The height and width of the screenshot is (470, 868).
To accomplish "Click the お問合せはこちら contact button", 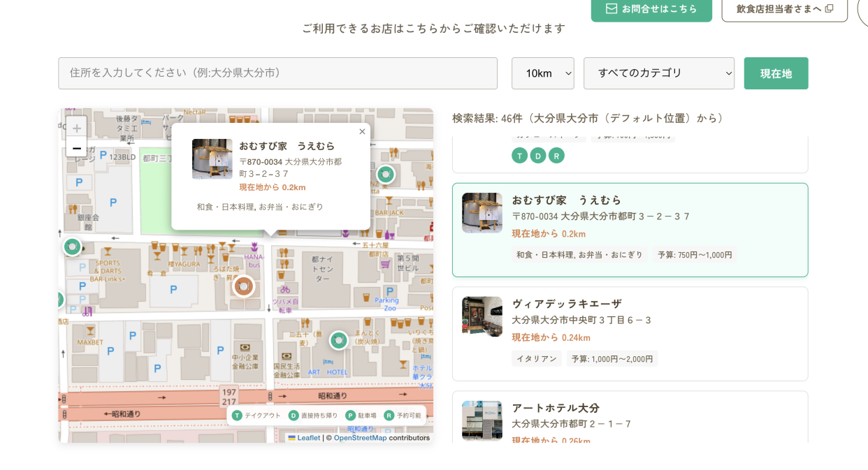I will pos(651,9).
